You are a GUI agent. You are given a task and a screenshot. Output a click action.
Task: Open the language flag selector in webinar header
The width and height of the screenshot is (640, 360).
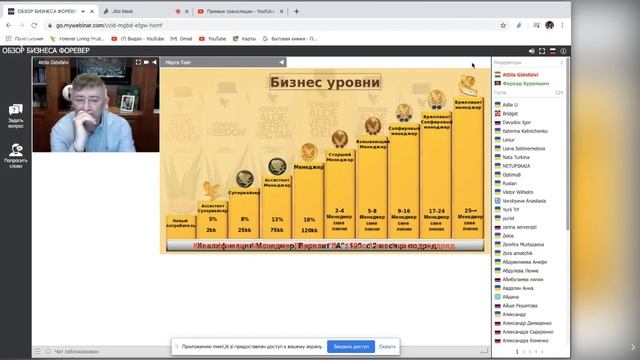tap(553, 51)
